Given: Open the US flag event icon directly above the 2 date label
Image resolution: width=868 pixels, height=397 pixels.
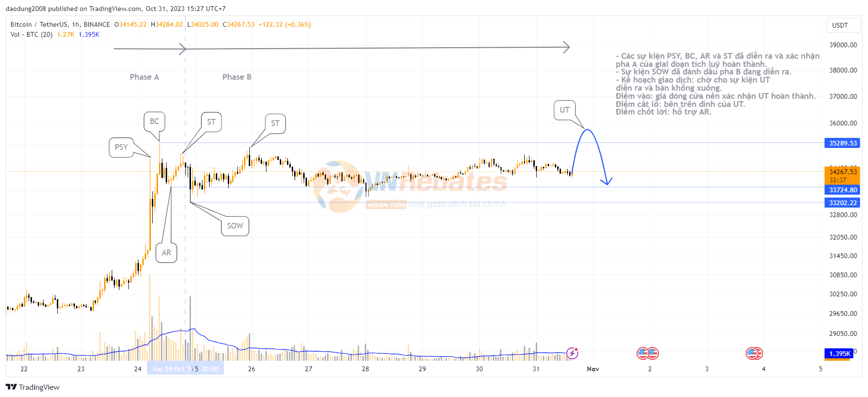Looking at the screenshot, I should tap(653, 353).
